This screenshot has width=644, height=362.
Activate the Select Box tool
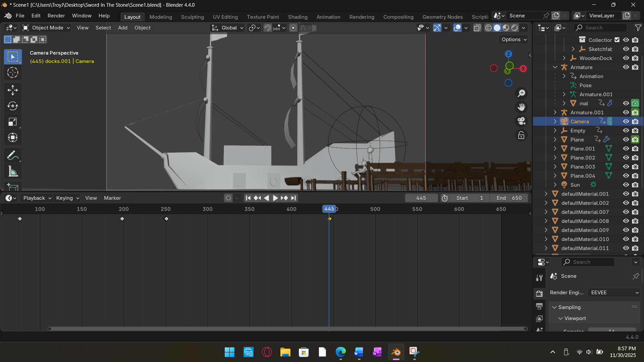(13, 57)
